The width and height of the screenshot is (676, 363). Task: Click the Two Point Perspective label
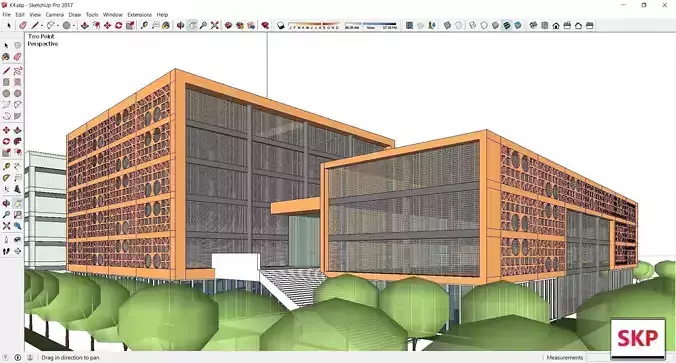pyautogui.click(x=42, y=40)
